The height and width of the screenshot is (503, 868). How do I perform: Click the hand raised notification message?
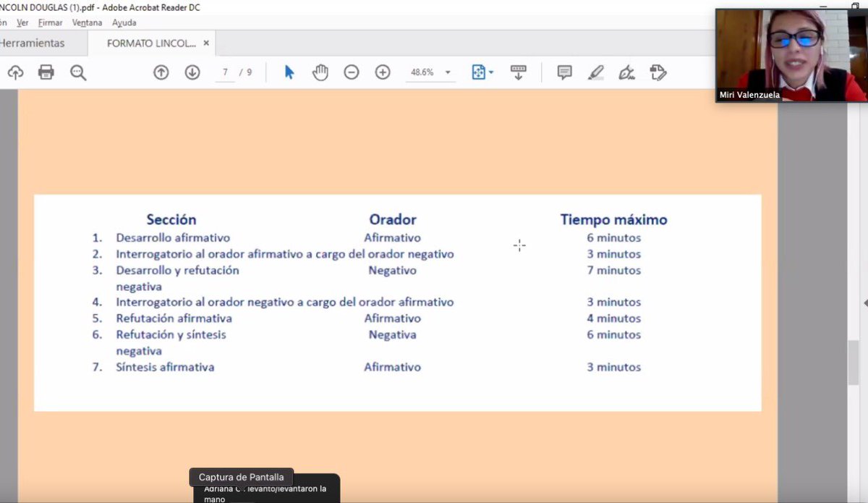pos(266,494)
